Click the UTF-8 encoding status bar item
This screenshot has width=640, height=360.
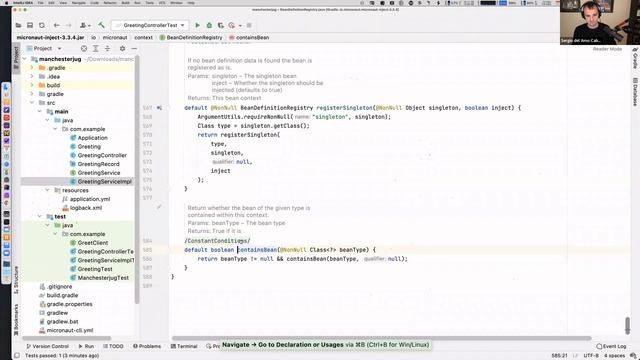click(591, 356)
